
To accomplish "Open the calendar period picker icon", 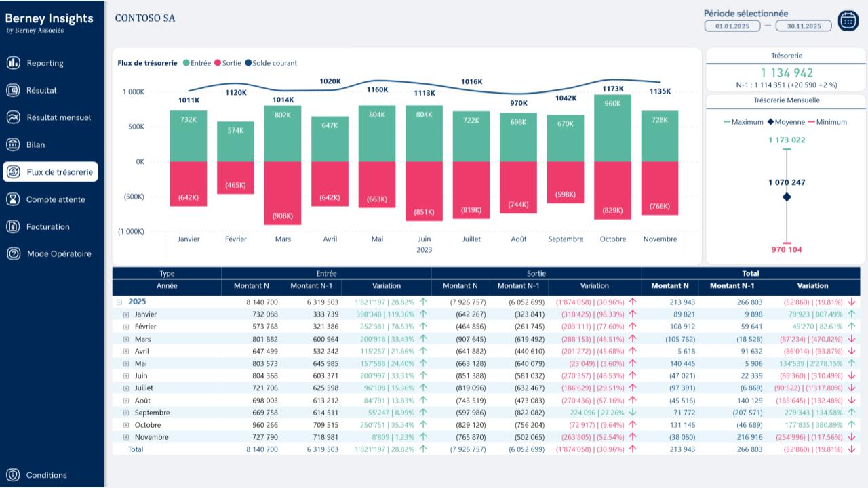I will tap(848, 21).
